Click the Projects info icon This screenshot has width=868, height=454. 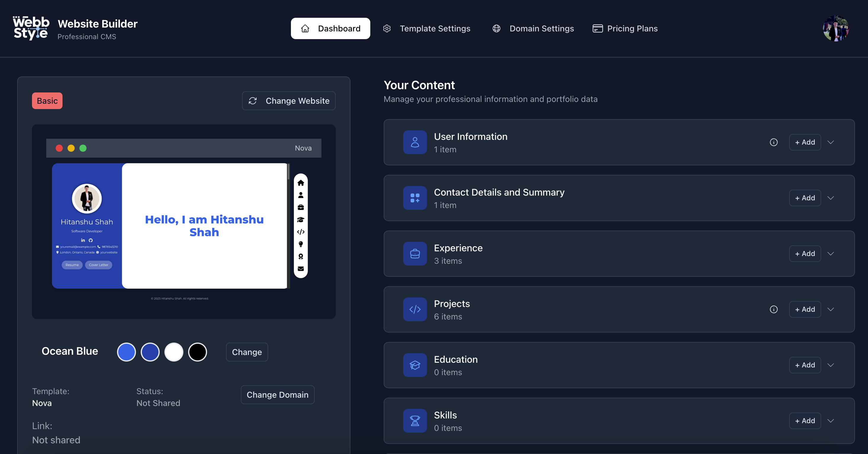point(774,309)
